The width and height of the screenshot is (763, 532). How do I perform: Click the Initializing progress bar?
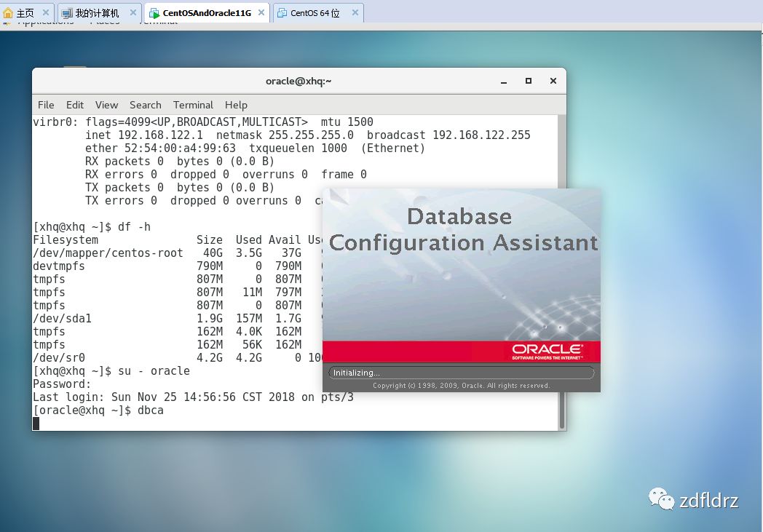click(461, 373)
